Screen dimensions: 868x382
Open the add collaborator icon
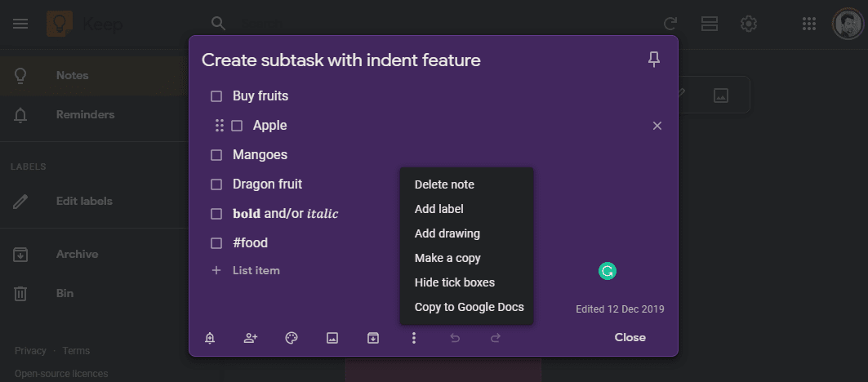pos(251,338)
